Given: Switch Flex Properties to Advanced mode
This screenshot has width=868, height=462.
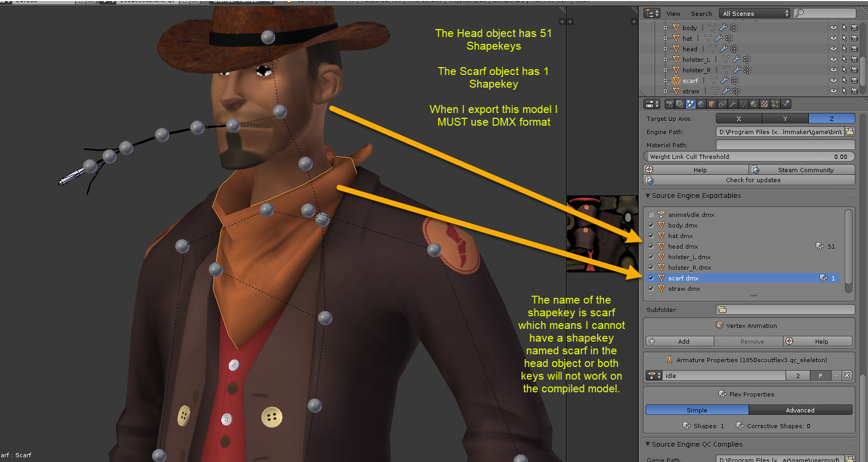Looking at the screenshot, I should [800, 410].
